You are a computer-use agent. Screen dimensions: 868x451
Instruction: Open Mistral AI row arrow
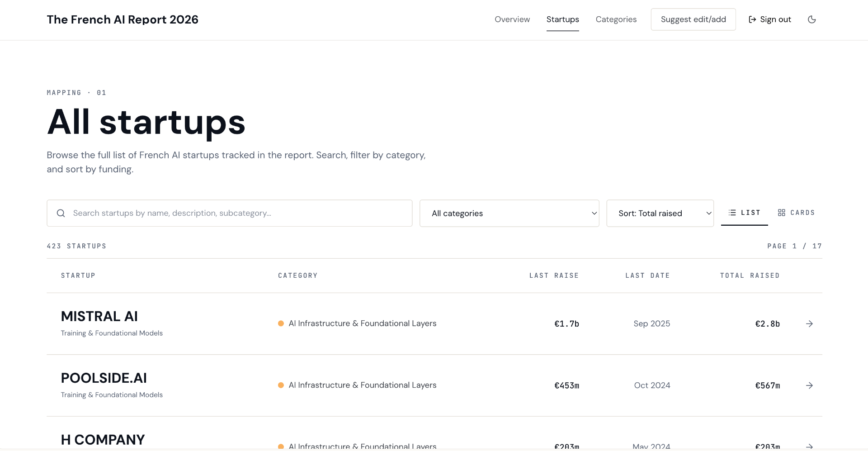tap(810, 324)
